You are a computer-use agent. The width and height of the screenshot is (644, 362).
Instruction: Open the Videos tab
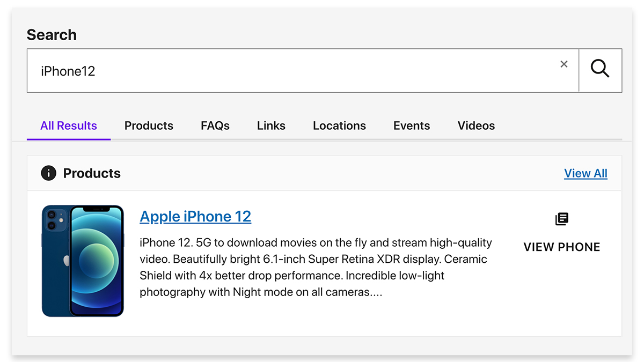click(476, 126)
